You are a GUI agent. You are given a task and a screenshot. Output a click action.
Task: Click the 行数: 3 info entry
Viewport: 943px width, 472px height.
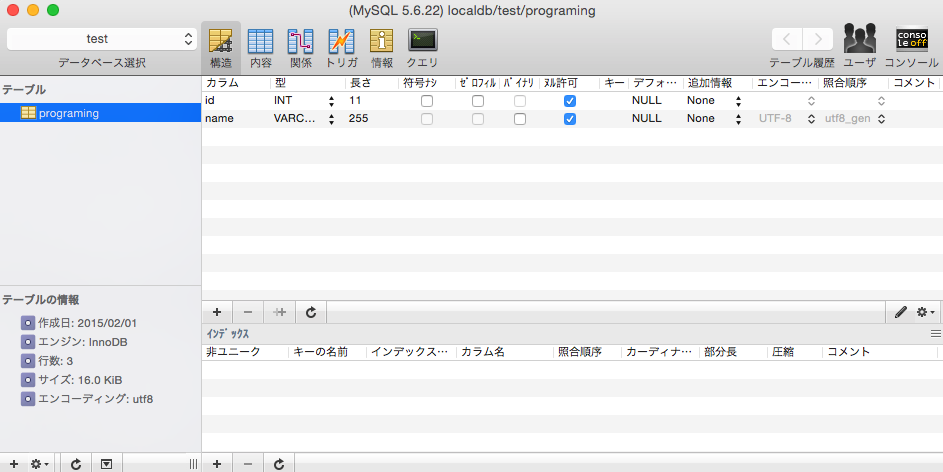point(55,361)
